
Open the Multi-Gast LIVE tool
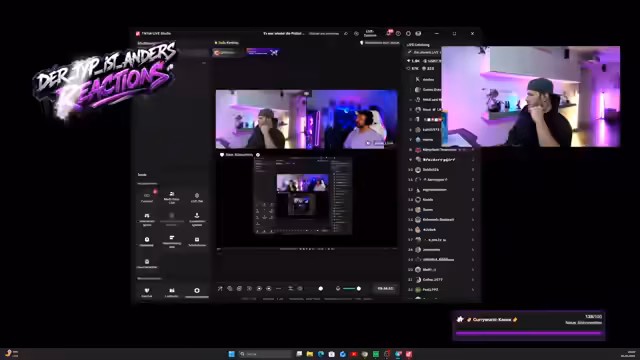coord(172,198)
